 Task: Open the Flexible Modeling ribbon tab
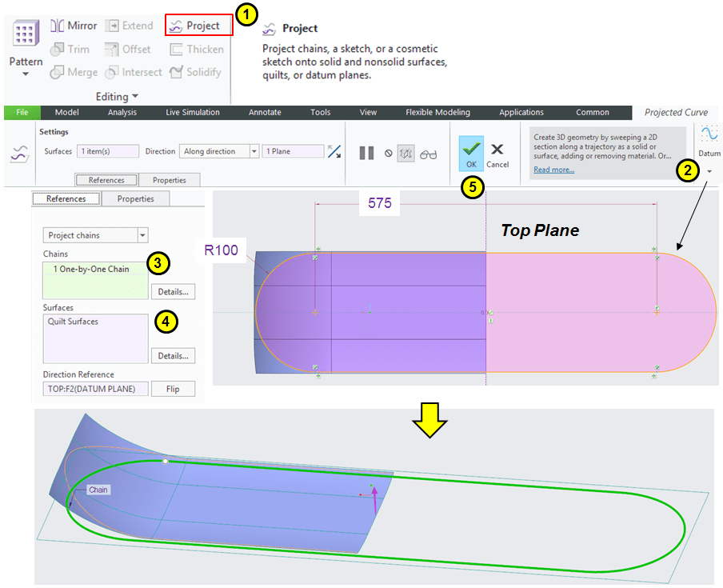click(437, 113)
